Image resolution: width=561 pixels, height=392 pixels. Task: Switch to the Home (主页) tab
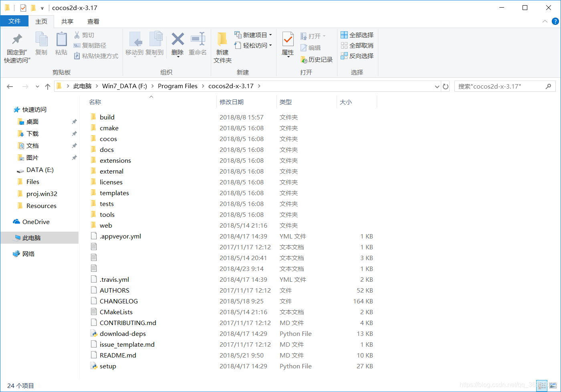(41, 21)
